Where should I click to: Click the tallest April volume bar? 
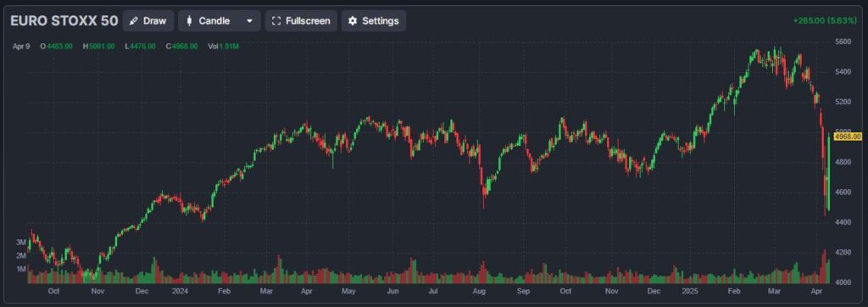click(x=824, y=266)
